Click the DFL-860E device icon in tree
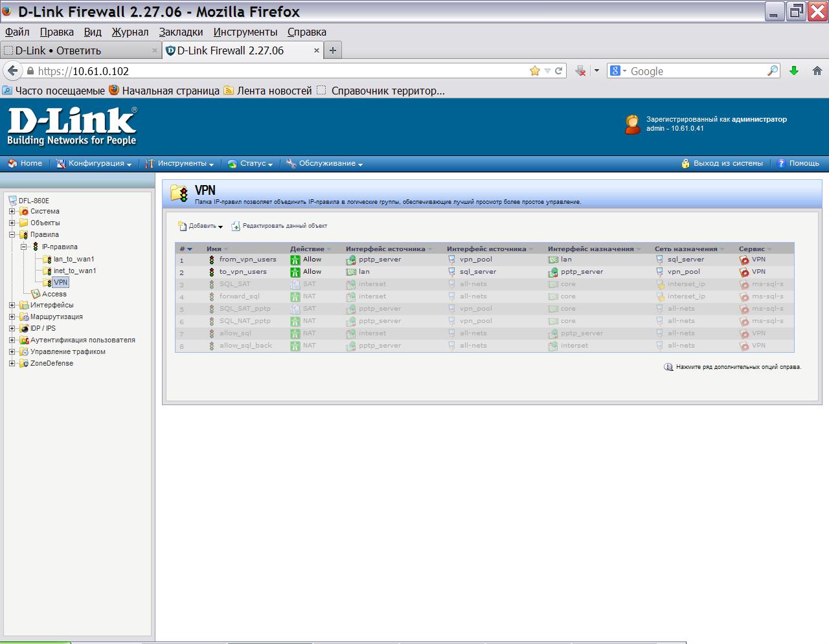 12,201
